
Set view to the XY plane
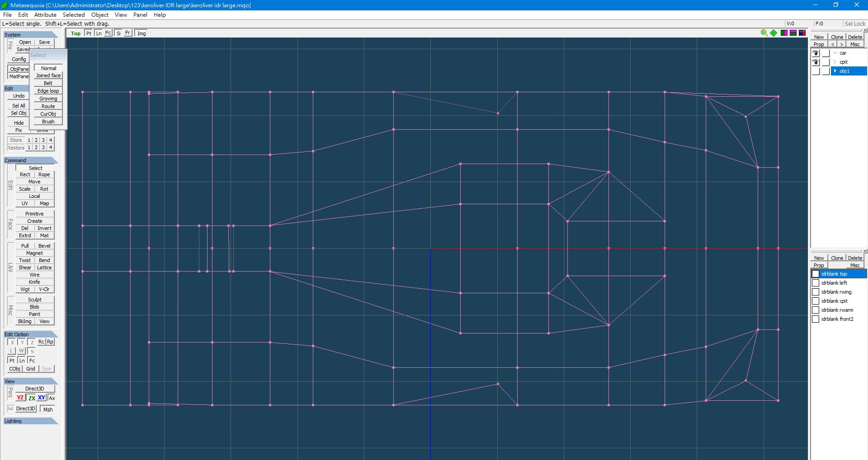click(x=42, y=398)
